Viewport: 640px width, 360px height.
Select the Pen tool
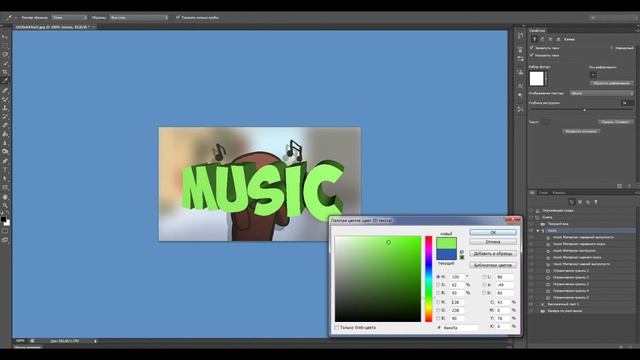5,161
